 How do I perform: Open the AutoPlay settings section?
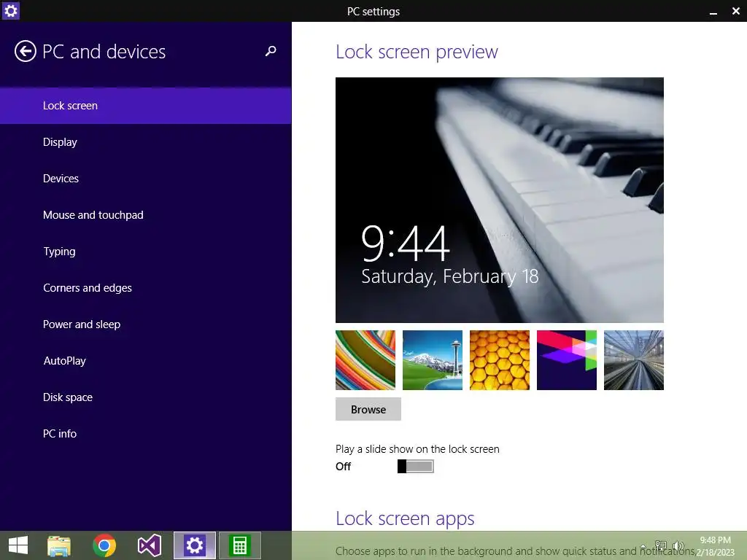tap(145, 360)
